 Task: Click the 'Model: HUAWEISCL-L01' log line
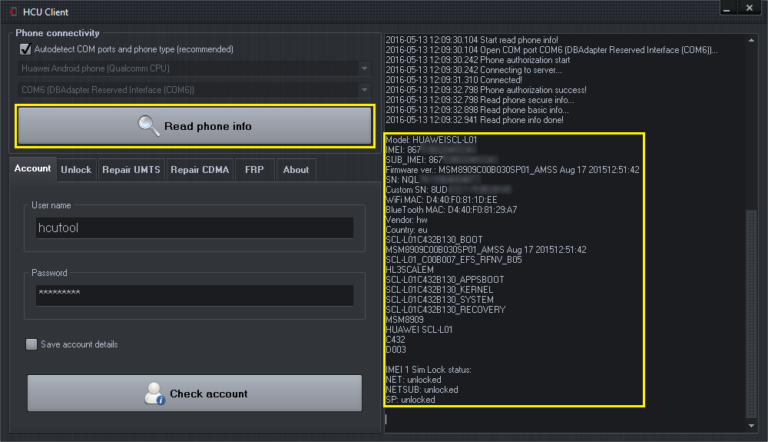point(431,140)
